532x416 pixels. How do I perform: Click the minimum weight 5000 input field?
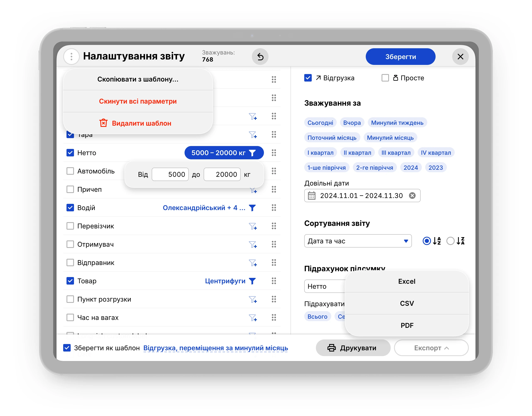click(170, 174)
